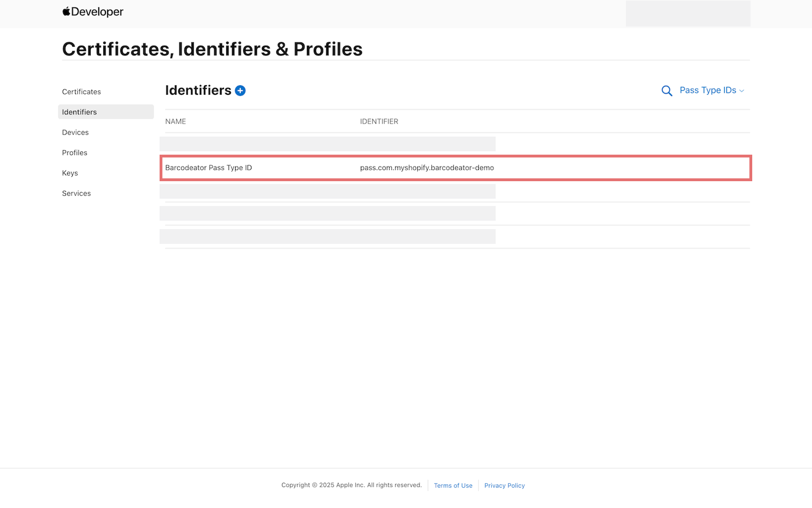Click the IDENTIFIER column header
This screenshot has width=812, height=508.
(x=378, y=121)
